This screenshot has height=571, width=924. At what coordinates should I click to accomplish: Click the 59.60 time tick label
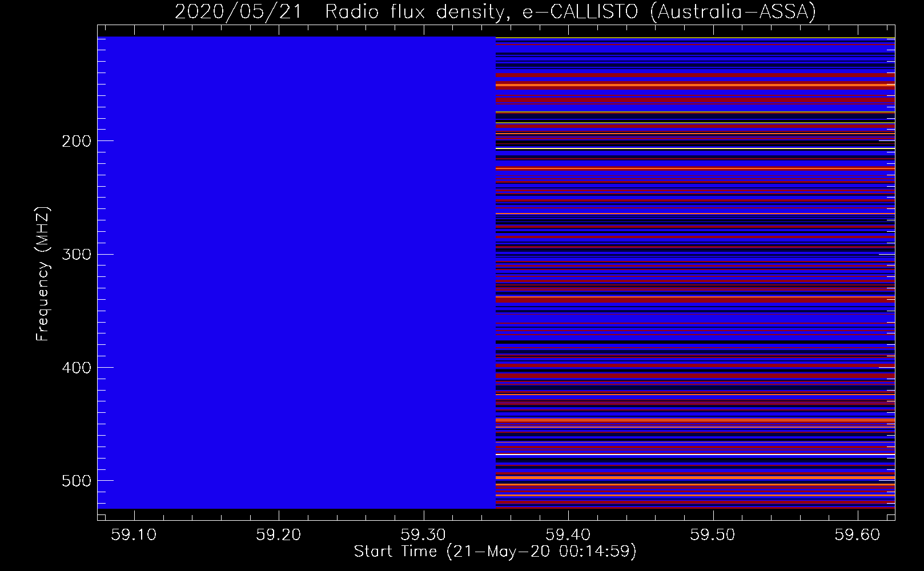tap(858, 534)
